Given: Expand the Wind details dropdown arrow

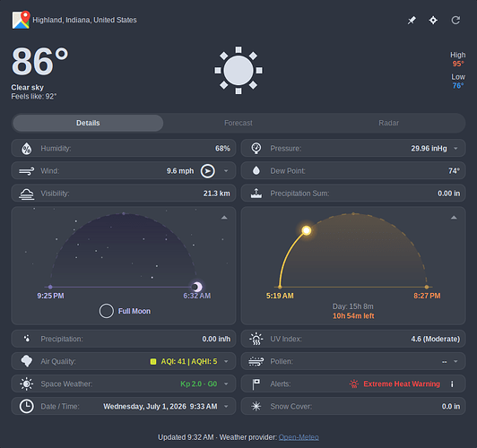Looking at the screenshot, I should 226,171.
